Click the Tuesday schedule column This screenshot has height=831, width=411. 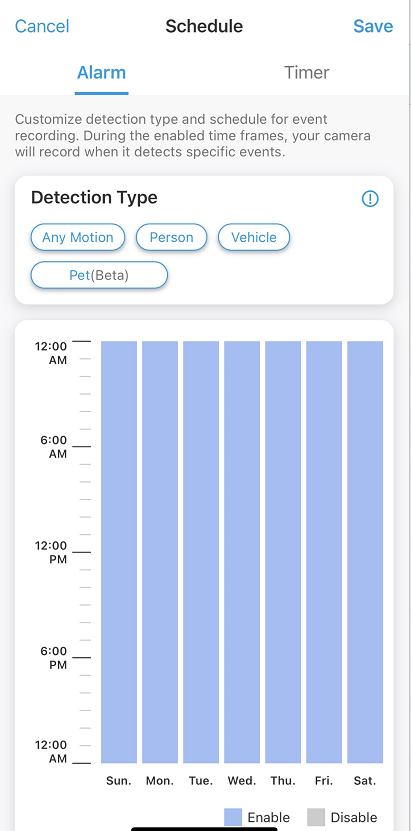tap(201, 552)
